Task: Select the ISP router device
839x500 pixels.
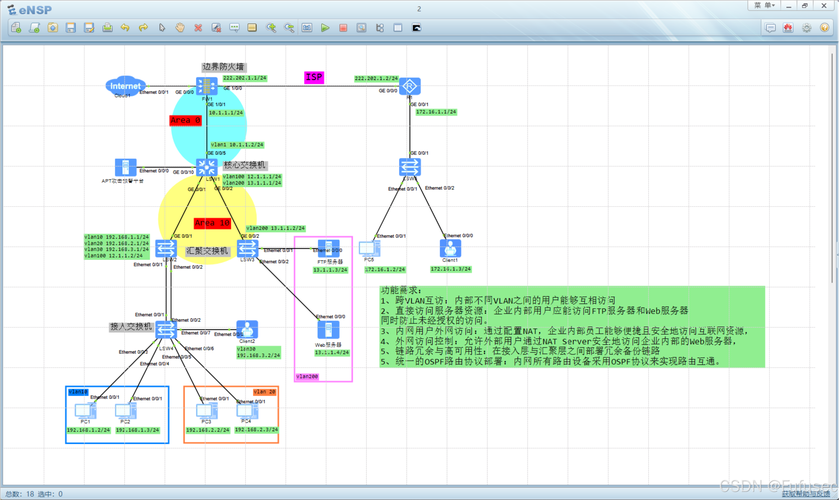Action: click(x=409, y=88)
